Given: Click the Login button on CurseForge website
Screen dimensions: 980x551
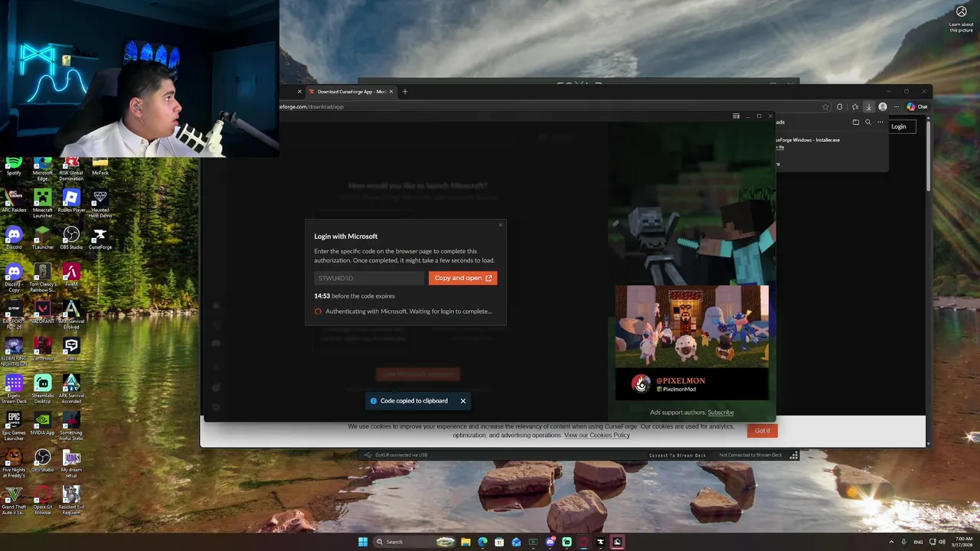Looking at the screenshot, I should point(899,127).
